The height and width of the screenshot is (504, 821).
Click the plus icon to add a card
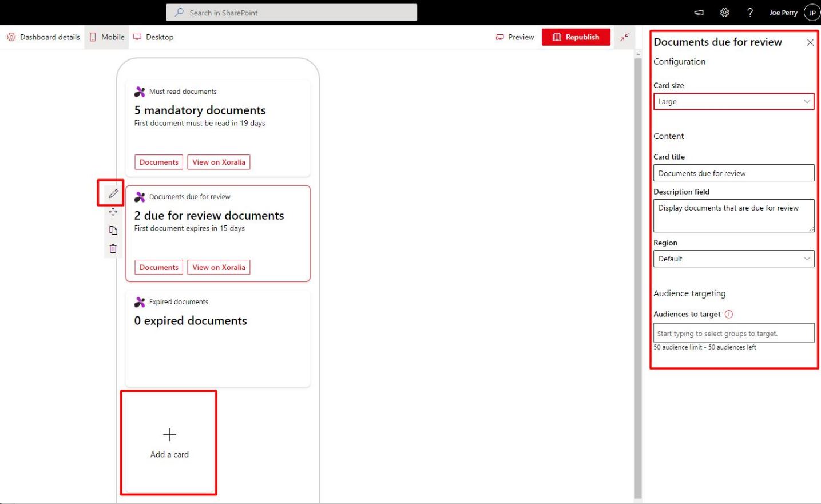[169, 435]
